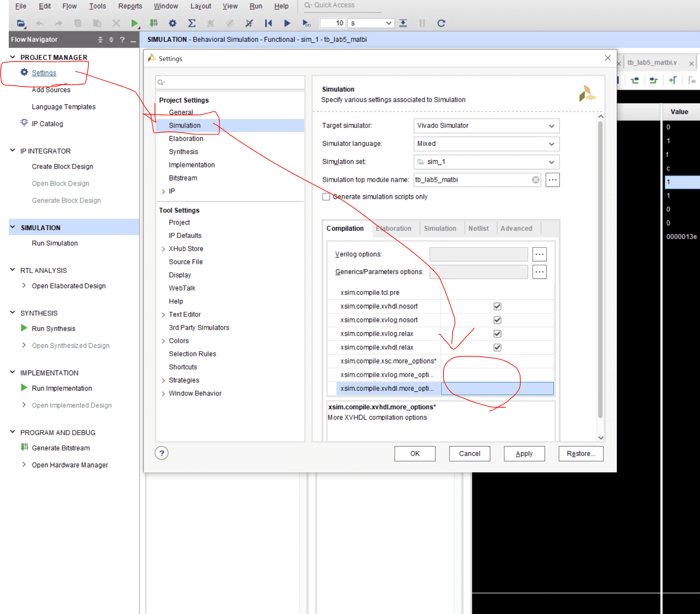
Task: Click the IP Catalog icon in Flow Navigator
Action: coord(24,123)
